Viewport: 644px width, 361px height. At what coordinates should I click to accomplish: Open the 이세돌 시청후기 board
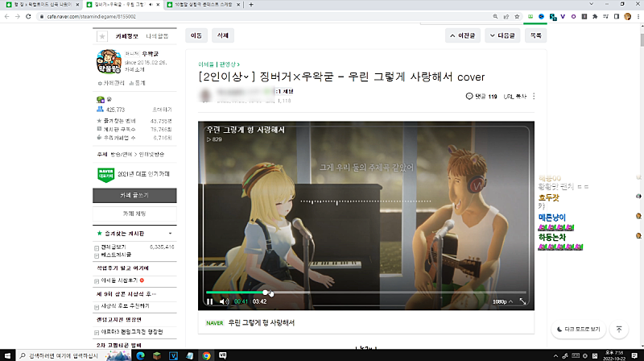[119, 280]
